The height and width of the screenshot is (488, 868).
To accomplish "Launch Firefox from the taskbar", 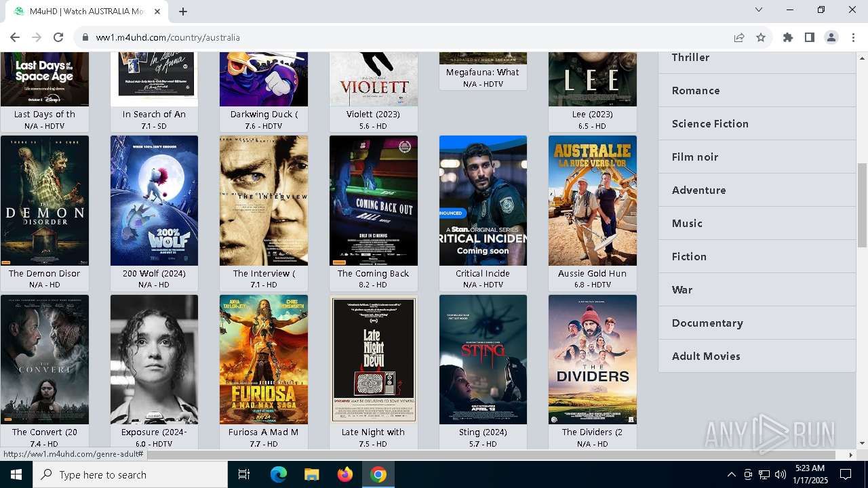I will pos(345,474).
